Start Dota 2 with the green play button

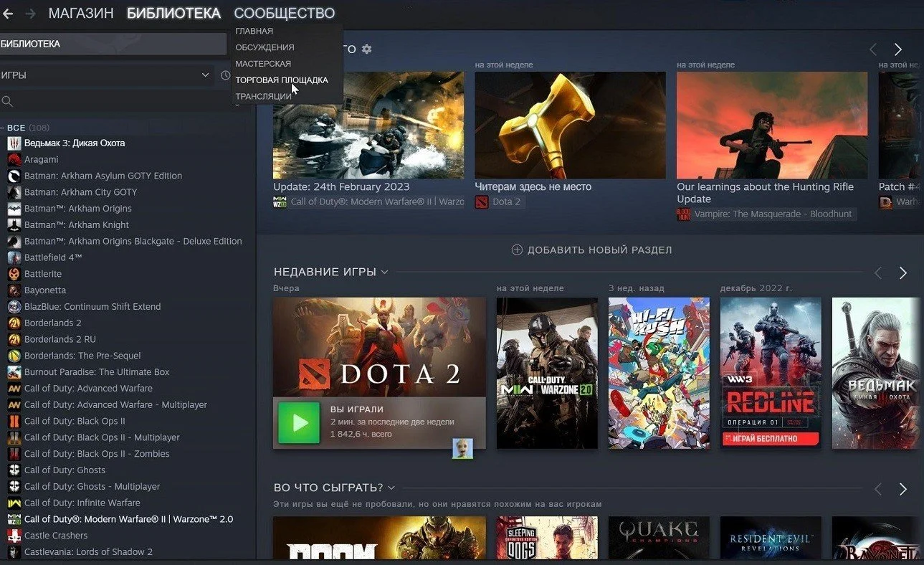click(x=299, y=423)
